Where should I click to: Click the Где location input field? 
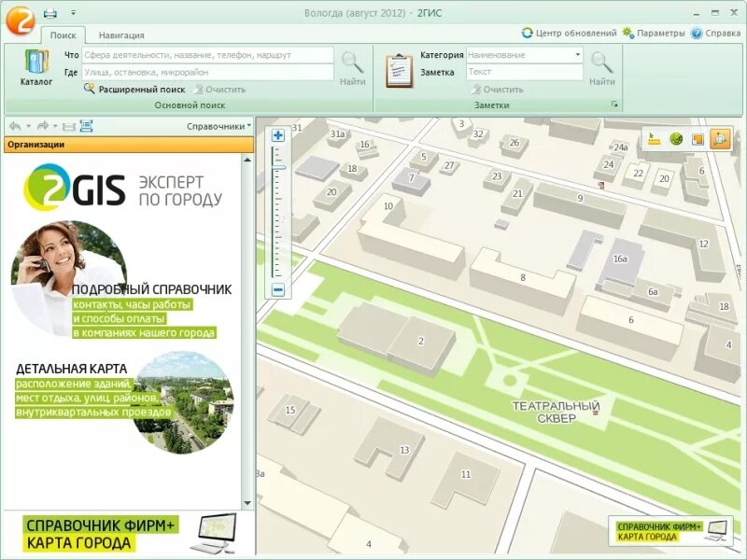click(207, 73)
